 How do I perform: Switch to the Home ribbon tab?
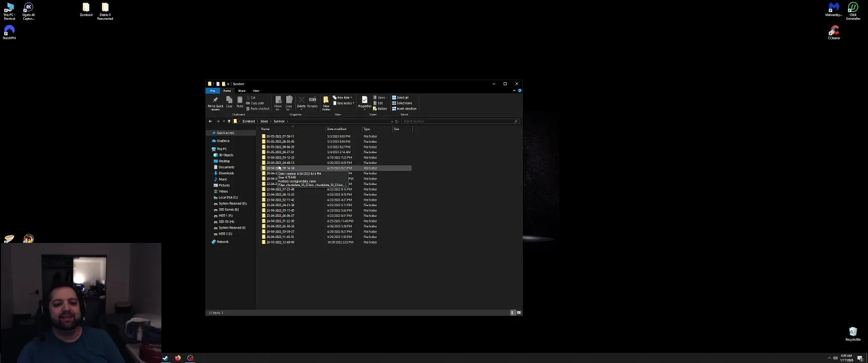(x=227, y=91)
